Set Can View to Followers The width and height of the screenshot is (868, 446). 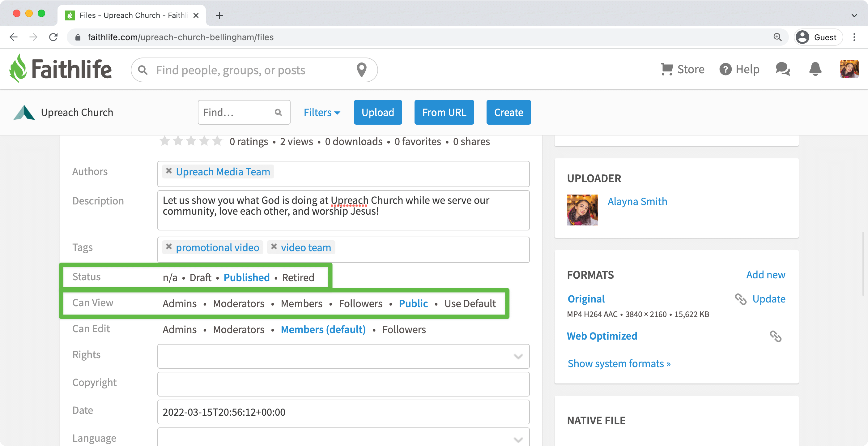(360, 303)
